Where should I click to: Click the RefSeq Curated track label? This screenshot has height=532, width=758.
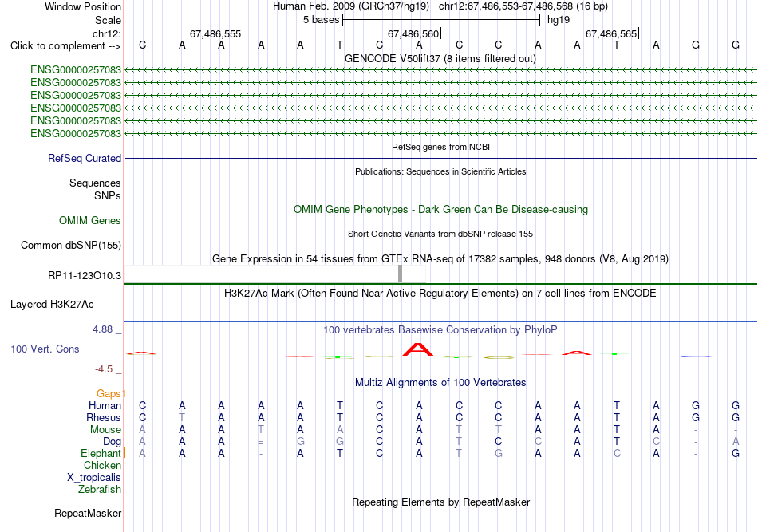[84, 159]
